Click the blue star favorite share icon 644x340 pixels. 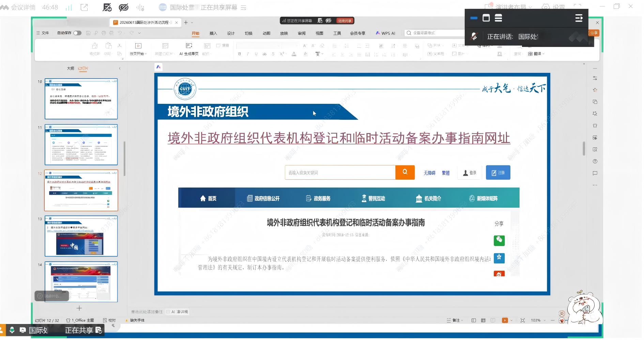[x=499, y=258]
